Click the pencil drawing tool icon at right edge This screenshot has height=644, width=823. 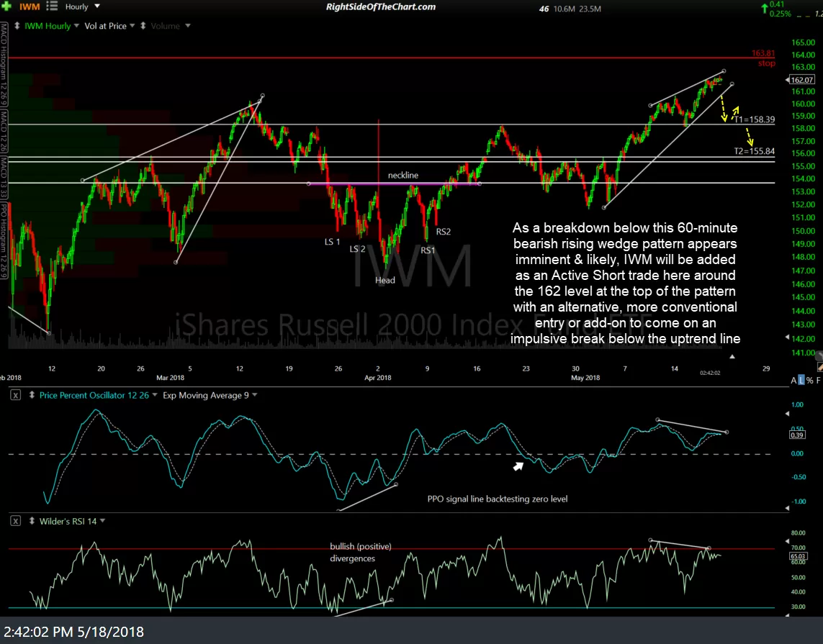click(820, 368)
